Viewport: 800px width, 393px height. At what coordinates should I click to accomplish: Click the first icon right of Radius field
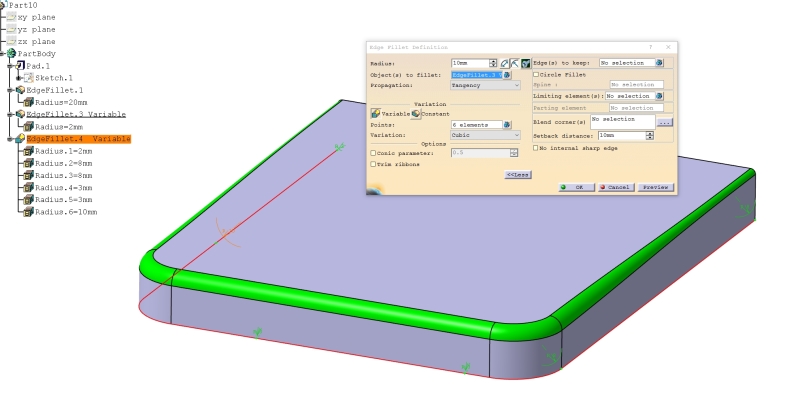coord(504,63)
